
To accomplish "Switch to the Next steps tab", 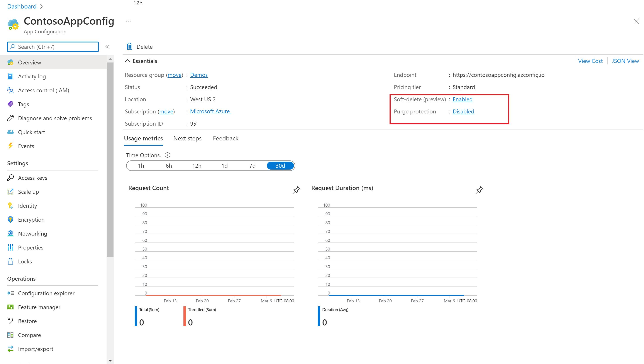I will 187,138.
